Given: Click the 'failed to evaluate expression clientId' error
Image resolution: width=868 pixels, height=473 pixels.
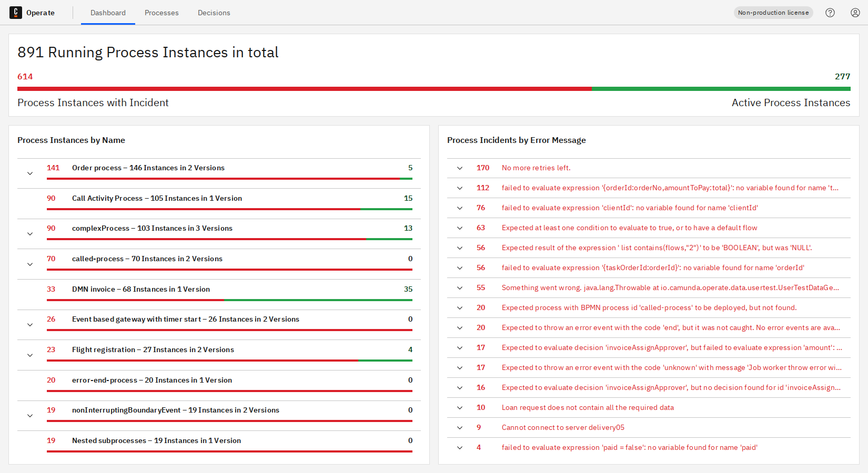Looking at the screenshot, I should [x=629, y=208].
